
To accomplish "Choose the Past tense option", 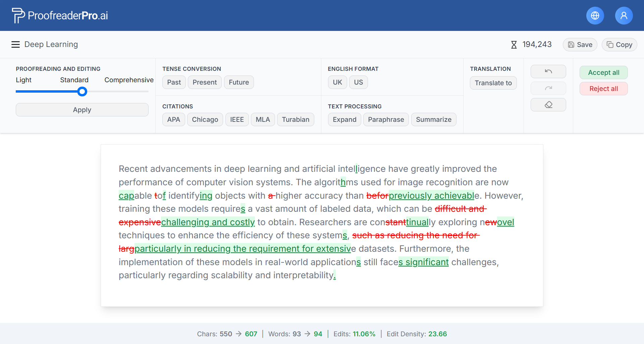I will click(x=174, y=82).
